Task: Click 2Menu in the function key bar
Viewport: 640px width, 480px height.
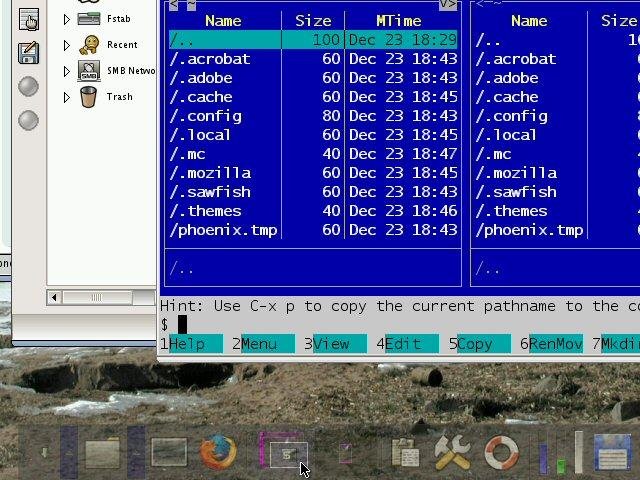Action: (263, 344)
